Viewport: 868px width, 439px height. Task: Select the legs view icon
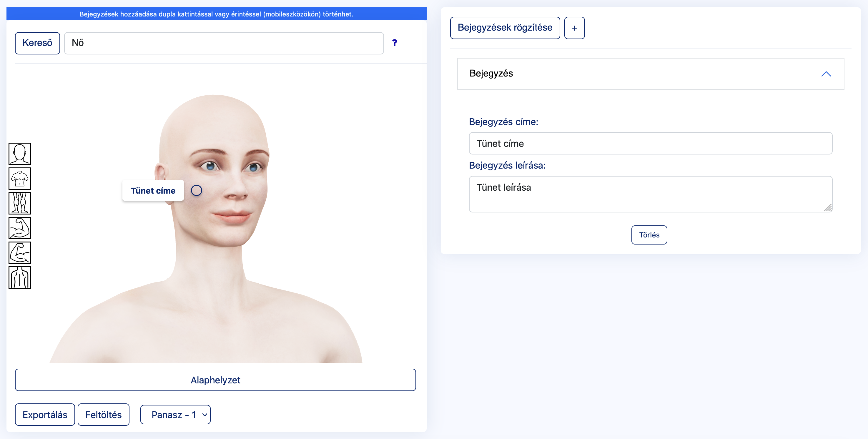[19, 203]
